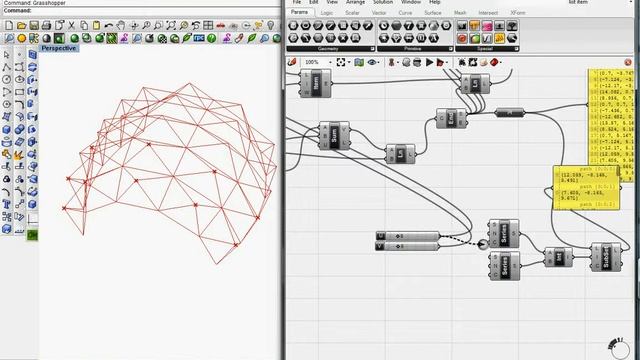640x360 pixels.
Task: Select the Box solid tool in sidebar
Action: (7, 129)
